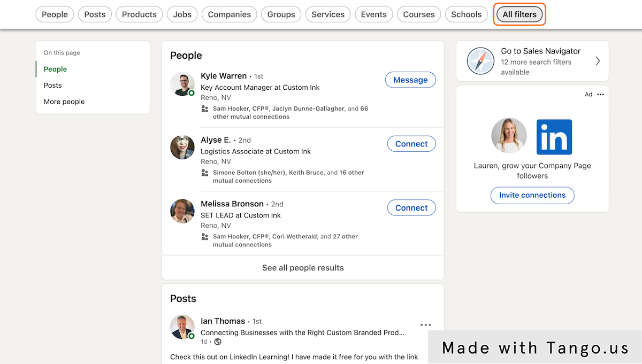Click 'SET LEAD at Custom Ink' text
Image resolution: width=642 pixels, height=364 pixels.
241,215
